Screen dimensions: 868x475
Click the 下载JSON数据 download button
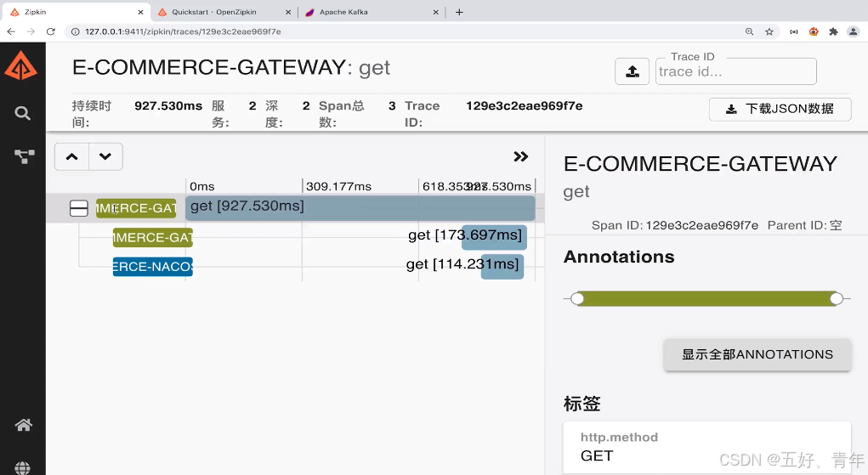(780, 109)
